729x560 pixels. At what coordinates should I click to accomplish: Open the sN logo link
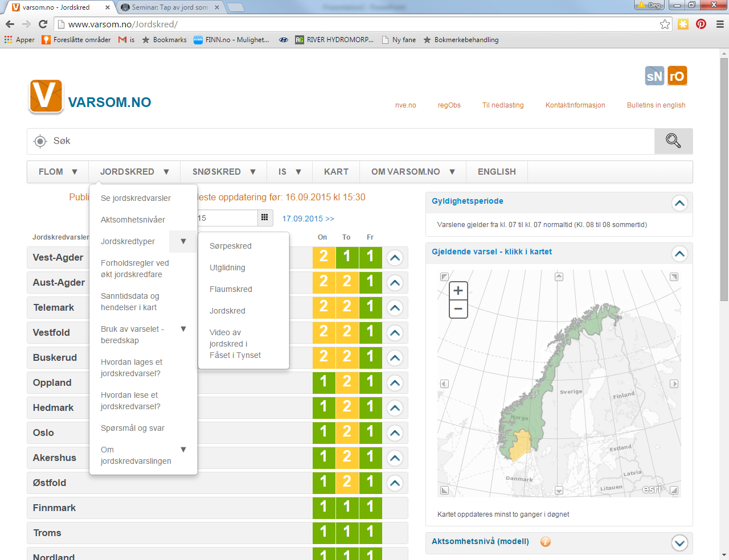(654, 76)
